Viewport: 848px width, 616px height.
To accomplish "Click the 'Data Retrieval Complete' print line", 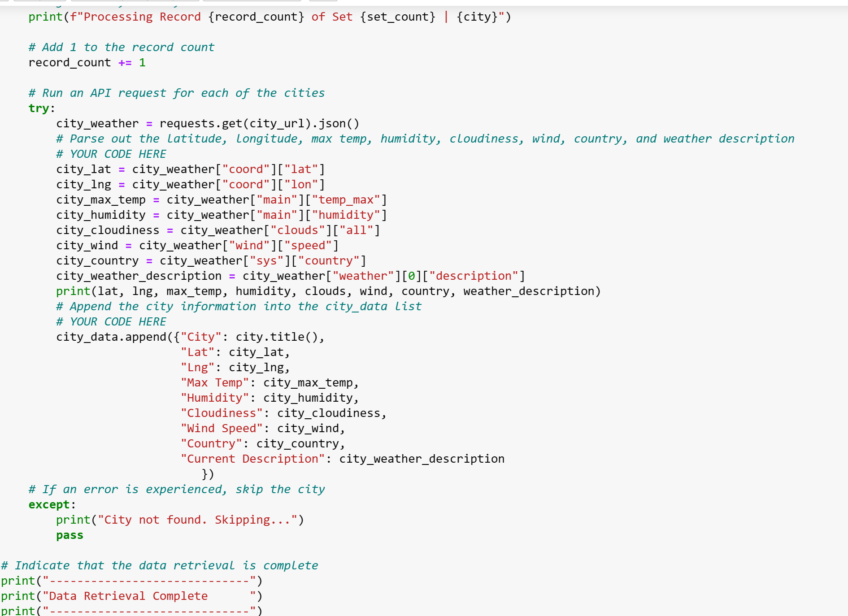I will (x=131, y=596).
